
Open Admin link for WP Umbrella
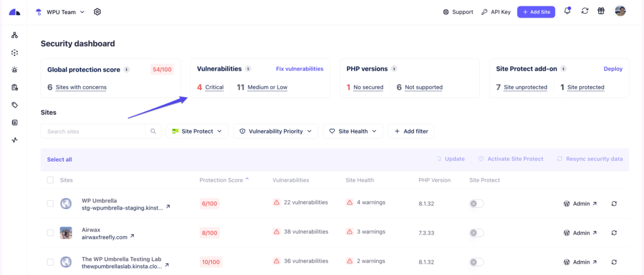coord(580,203)
